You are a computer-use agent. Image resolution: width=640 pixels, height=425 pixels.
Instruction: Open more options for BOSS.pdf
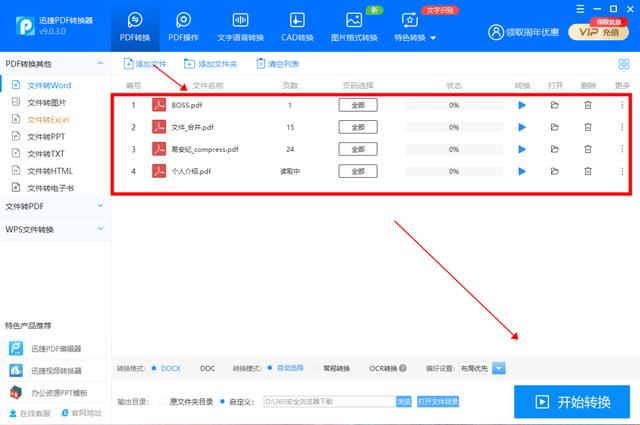(622, 105)
